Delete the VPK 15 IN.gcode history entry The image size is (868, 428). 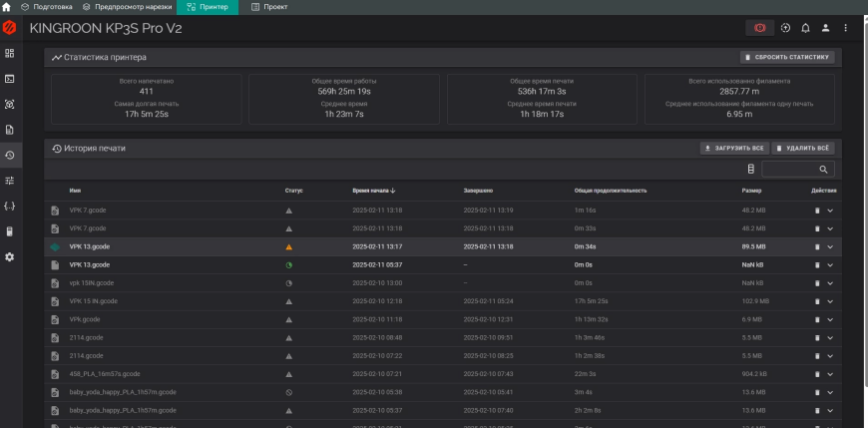817,301
